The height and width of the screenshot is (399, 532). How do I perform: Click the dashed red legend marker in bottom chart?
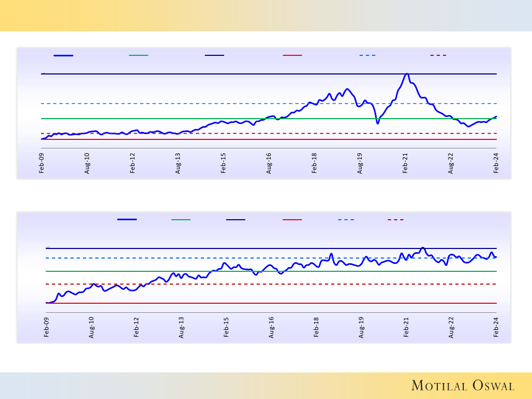click(x=396, y=219)
